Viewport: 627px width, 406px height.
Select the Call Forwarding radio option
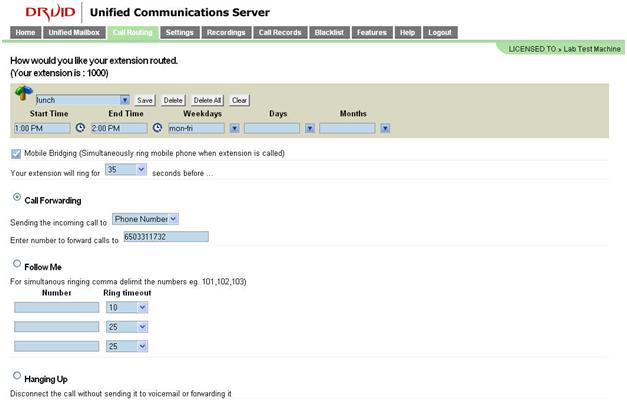[17, 198]
